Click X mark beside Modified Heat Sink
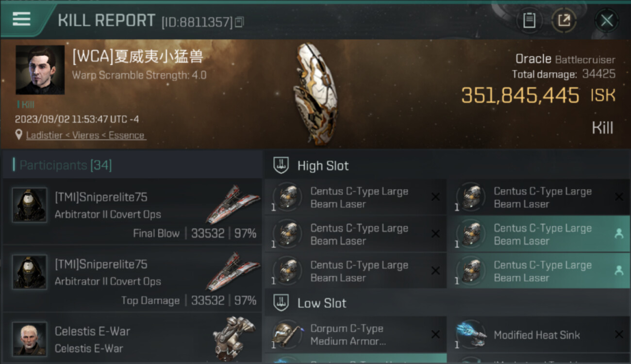 point(619,334)
